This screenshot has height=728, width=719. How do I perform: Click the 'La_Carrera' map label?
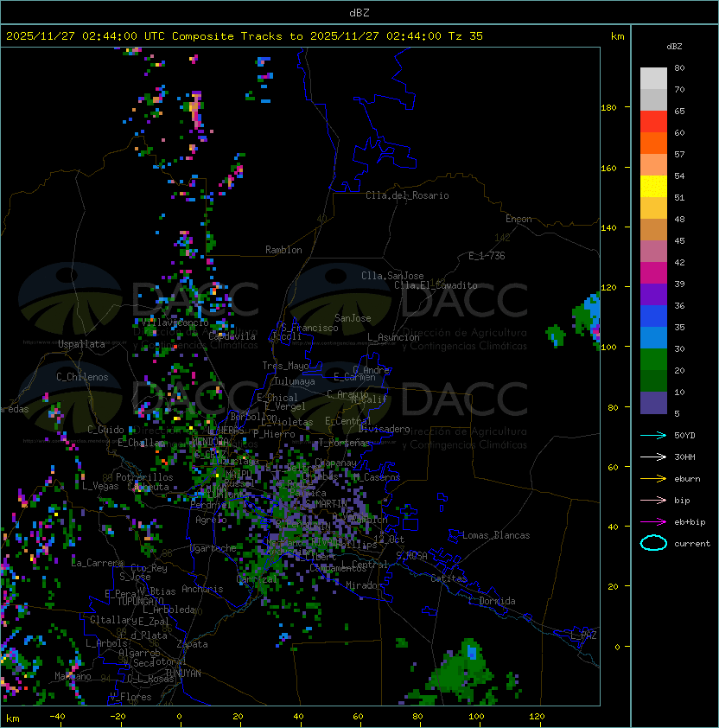pyautogui.click(x=97, y=563)
